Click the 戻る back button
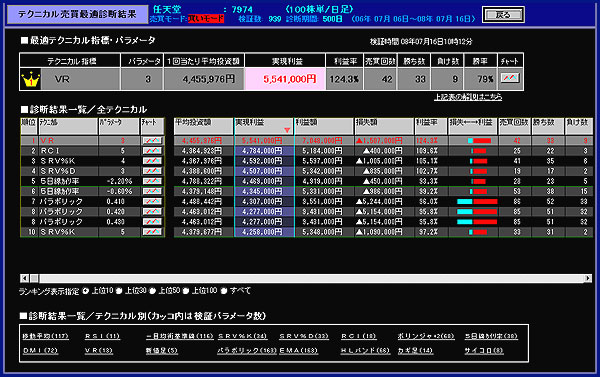Viewport: 600px width, 377px height. click(503, 15)
